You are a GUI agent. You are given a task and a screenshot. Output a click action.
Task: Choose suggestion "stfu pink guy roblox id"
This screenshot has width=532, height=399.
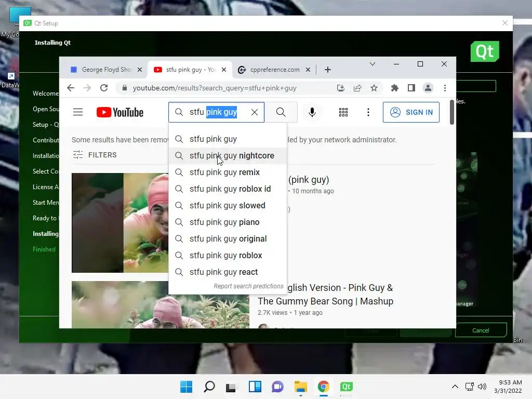point(228,189)
